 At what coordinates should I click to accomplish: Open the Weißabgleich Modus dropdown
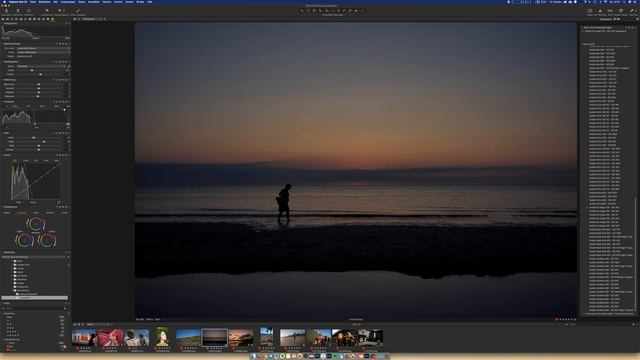pos(41,66)
